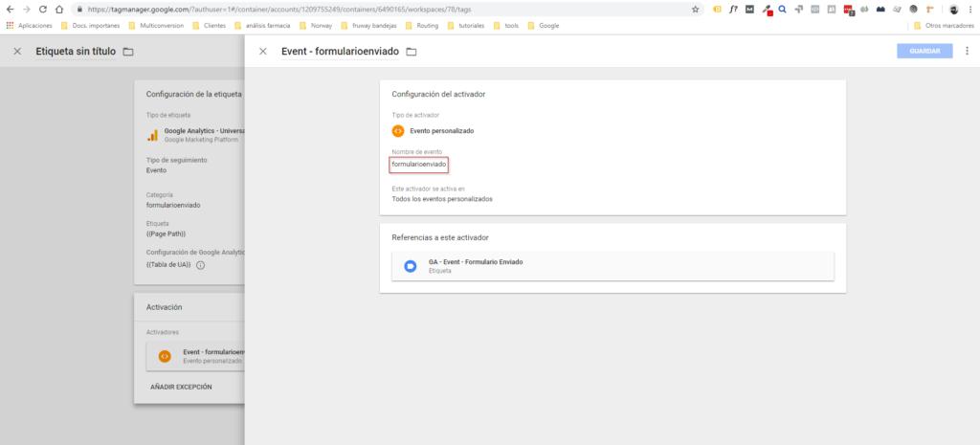Image resolution: width=980 pixels, height=445 pixels.
Task: Rename the Etiqueta sin título title
Action: (76, 52)
